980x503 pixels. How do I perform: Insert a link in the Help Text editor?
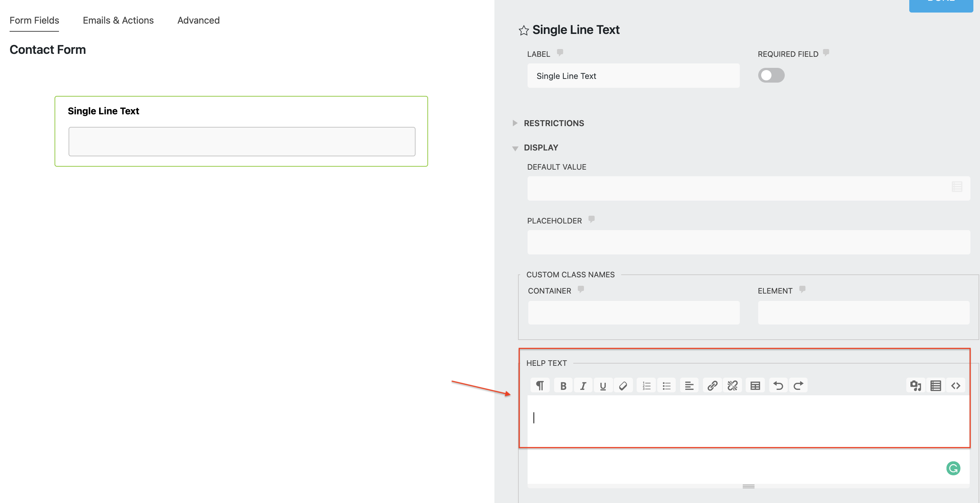click(x=713, y=385)
